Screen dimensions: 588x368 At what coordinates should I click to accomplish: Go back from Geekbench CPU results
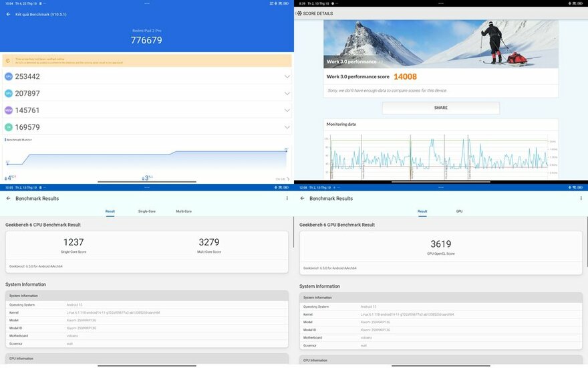point(9,199)
